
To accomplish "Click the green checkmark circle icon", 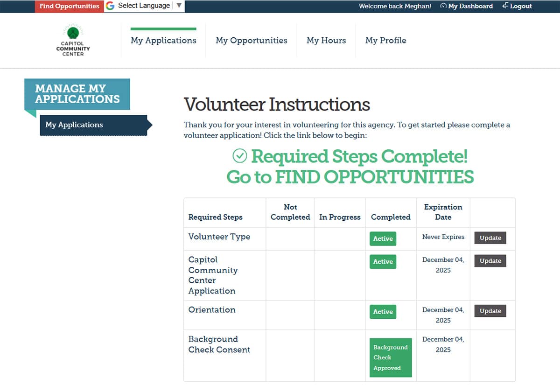I will point(240,156).
